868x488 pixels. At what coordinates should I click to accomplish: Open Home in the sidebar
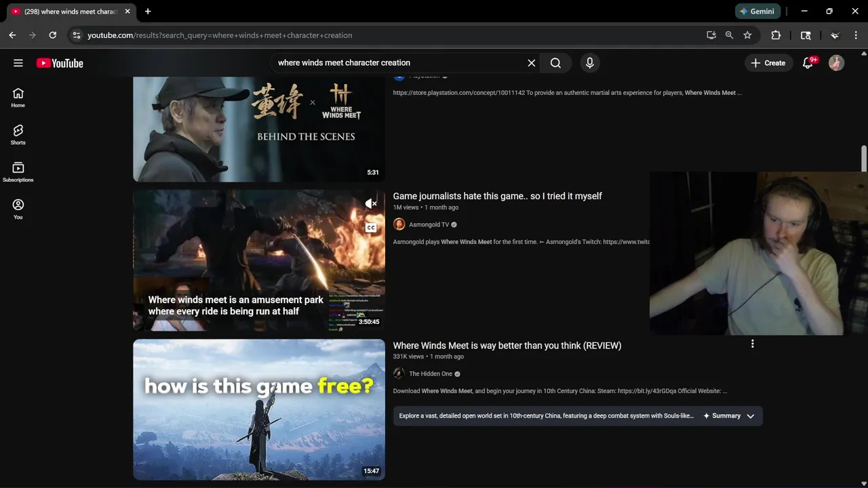pos(18,98)
